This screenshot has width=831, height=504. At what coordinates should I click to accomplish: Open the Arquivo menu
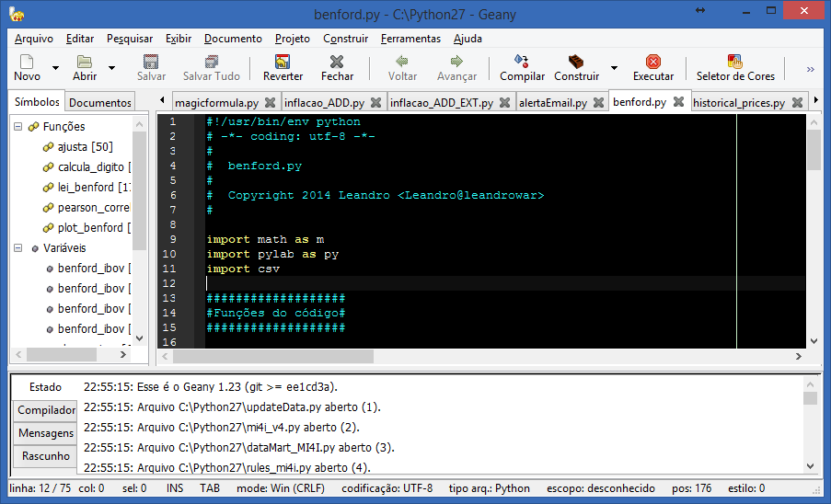34,39
